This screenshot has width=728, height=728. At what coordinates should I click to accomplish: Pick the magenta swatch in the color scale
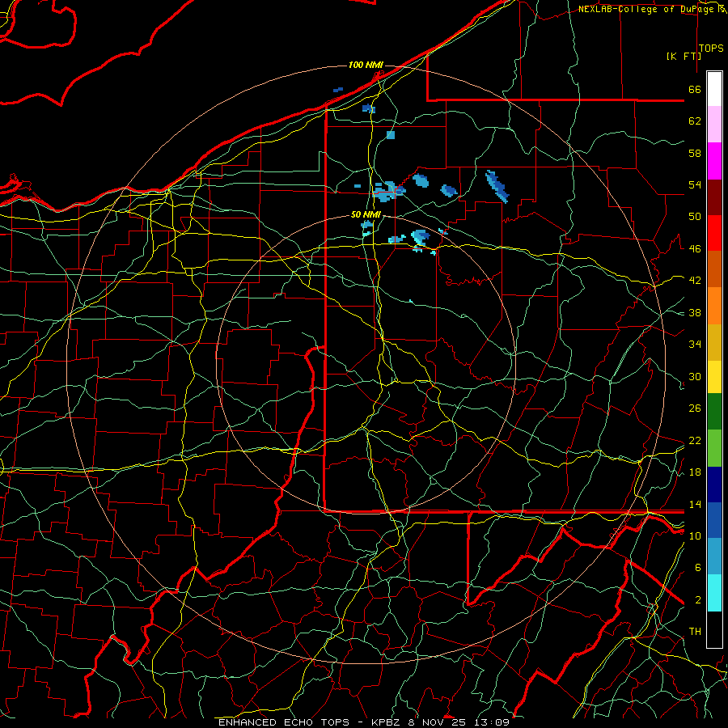click(x=714, y=161)
